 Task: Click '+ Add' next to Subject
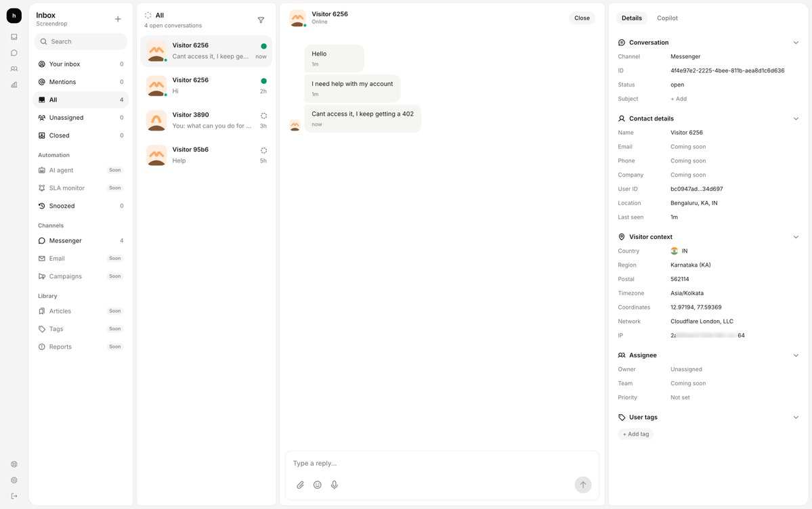click(x=679, y=99)
